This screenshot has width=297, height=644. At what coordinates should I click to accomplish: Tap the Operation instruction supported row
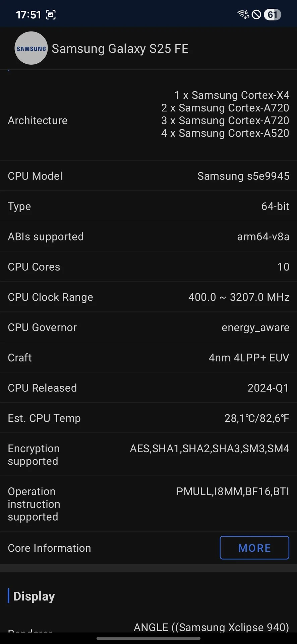[x=148, y=504]
